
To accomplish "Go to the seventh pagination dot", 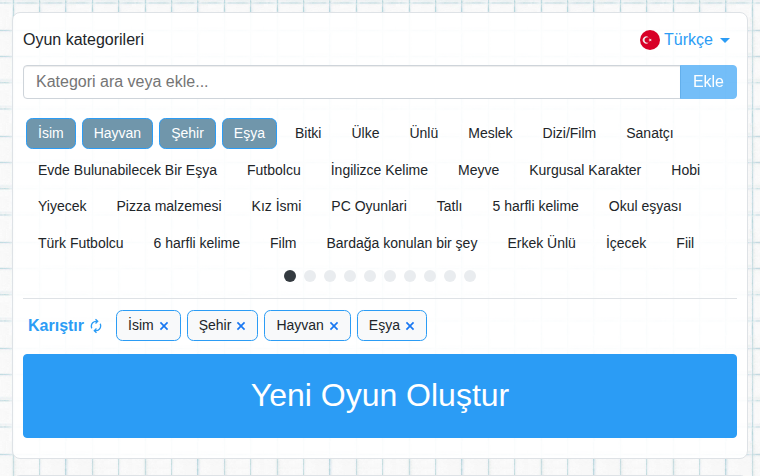I will tap(410, 276).
